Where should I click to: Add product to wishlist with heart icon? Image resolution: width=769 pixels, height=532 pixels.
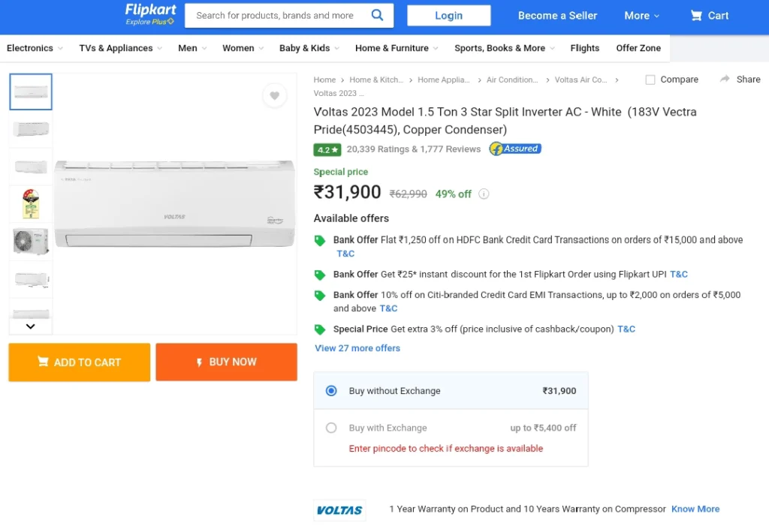[275, 95]
